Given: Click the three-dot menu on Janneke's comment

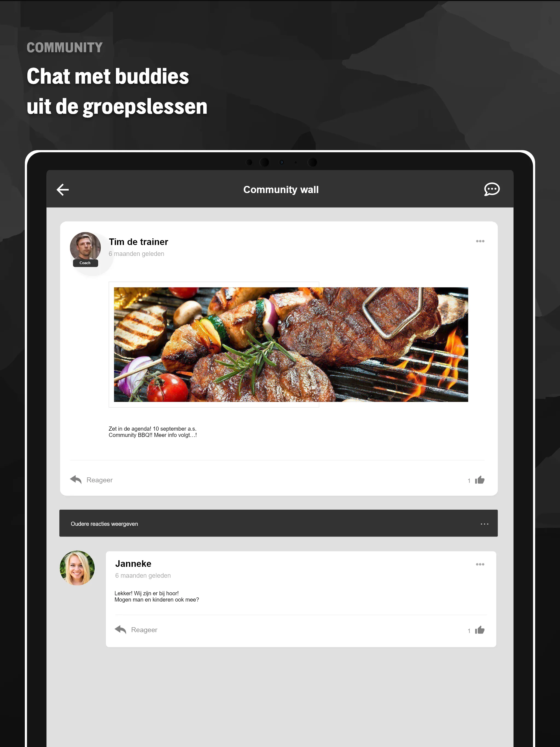Looking at the screenshot, I should click(480, 564).
